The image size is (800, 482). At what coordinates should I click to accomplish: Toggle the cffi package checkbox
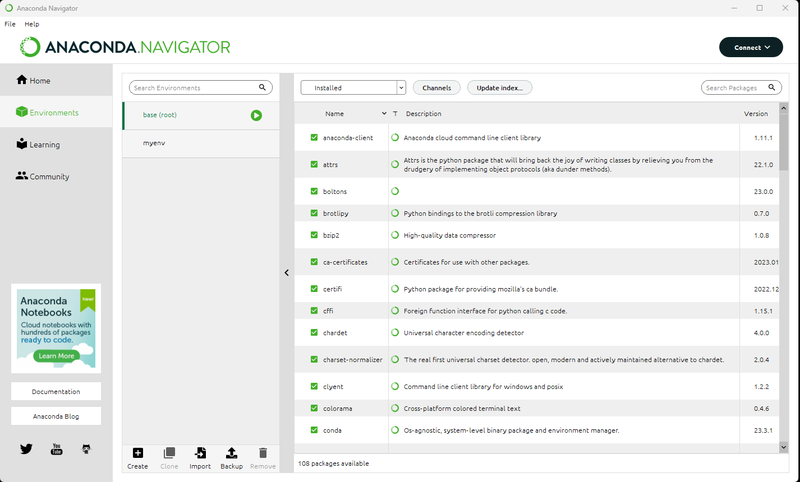[314, 311]
